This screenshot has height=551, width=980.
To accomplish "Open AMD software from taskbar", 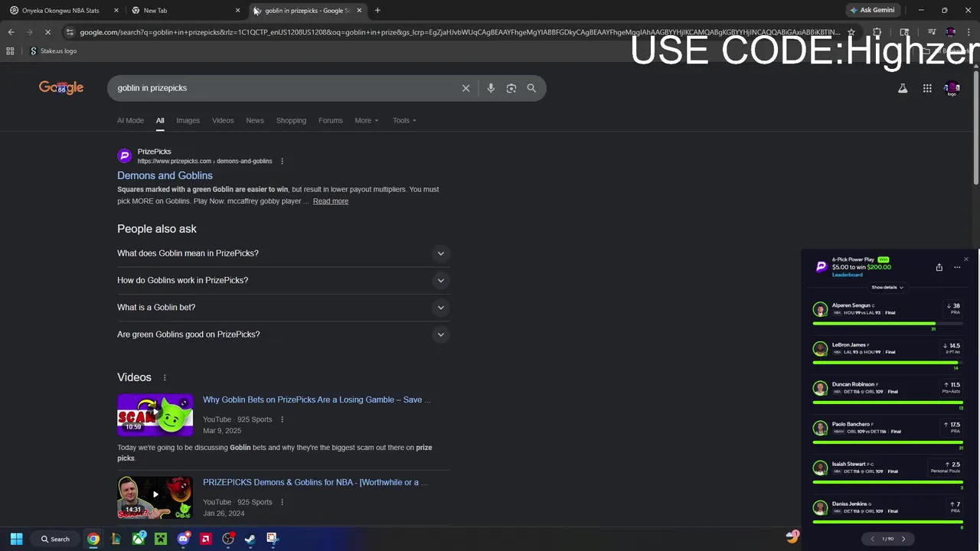I will click(x=205, y=539).
